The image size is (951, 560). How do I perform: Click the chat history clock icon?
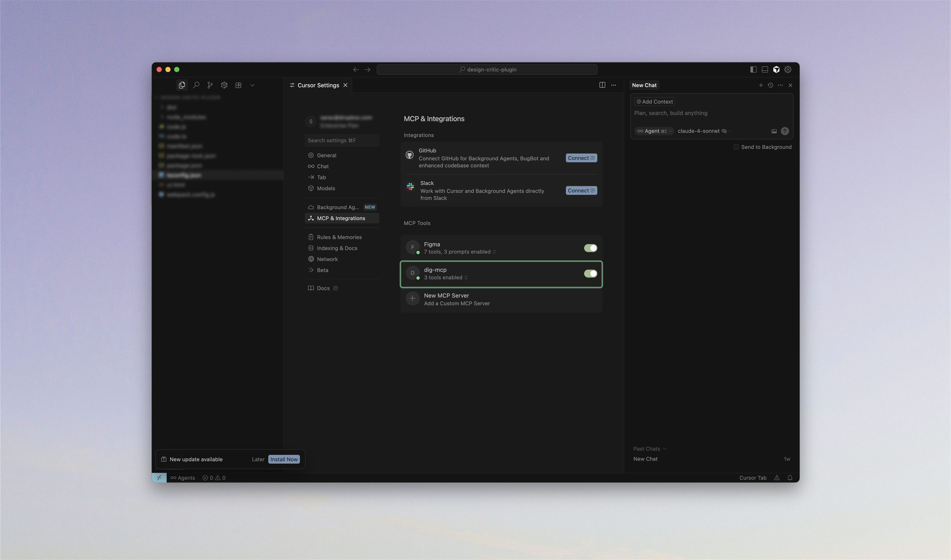(771, 85)
